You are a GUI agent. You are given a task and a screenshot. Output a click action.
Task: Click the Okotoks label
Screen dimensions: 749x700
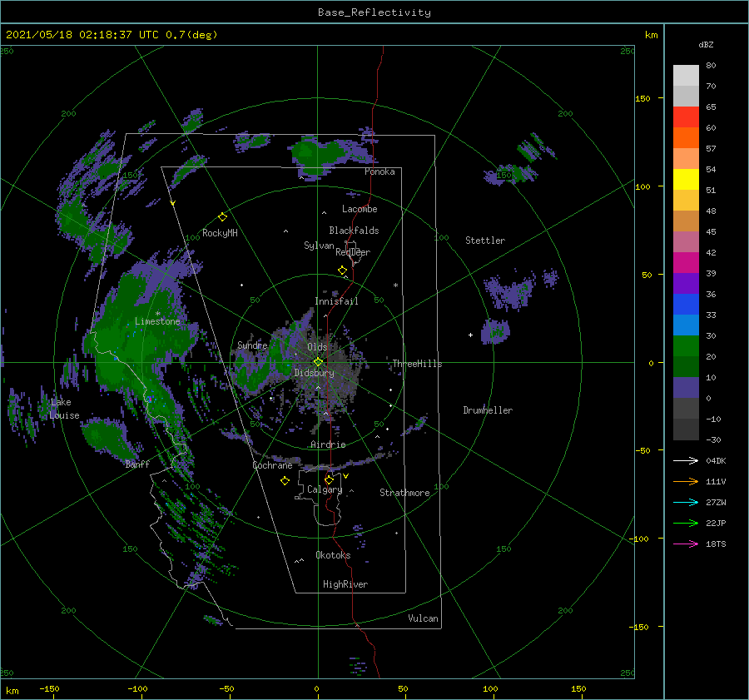tap(333, 555)
